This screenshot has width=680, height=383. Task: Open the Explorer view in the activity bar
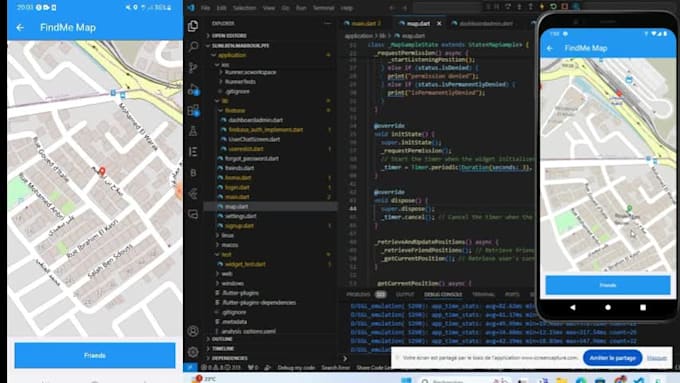[193, 26]
